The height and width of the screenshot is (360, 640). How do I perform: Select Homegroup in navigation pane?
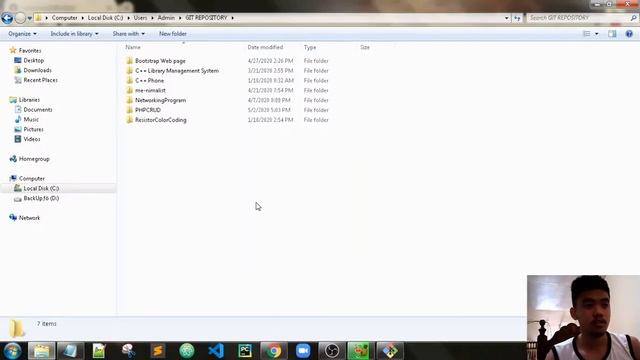[34, 159]
